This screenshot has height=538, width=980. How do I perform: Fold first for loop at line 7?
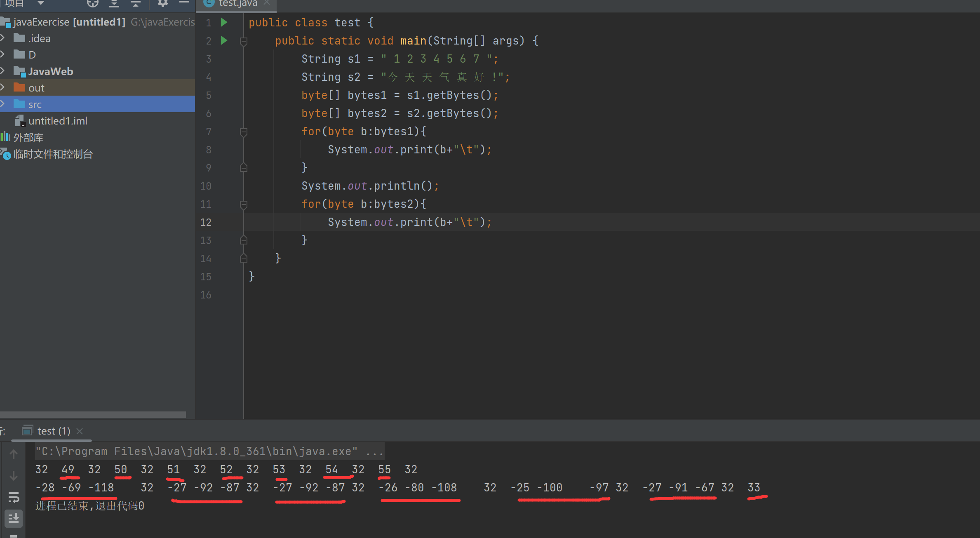pos(244,132)
